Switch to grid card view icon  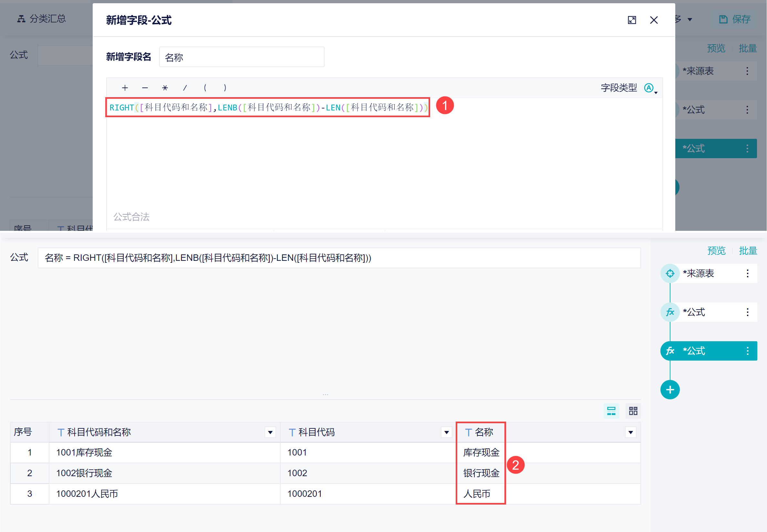point(633,411)
